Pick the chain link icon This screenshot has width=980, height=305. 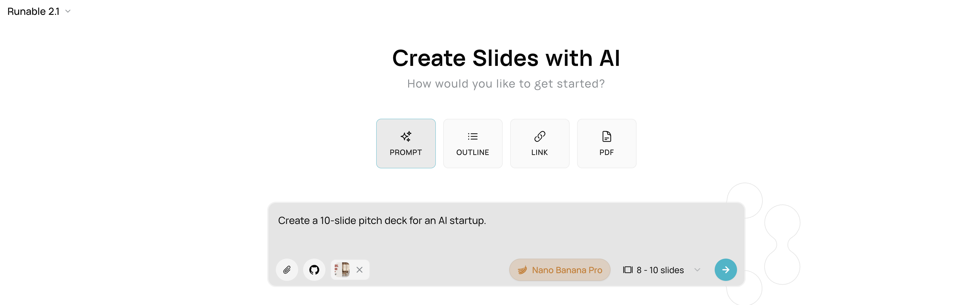540,136
